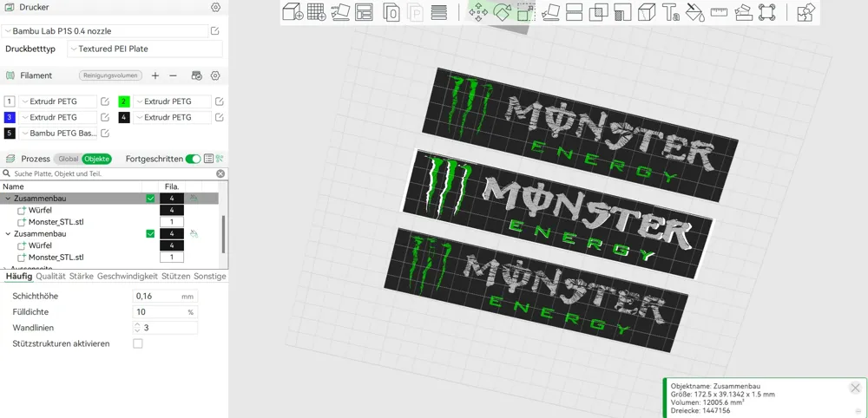This screenshot has height=418, width=868.
Task: Open the Assembly view puzzle icon
Action: 806,11
